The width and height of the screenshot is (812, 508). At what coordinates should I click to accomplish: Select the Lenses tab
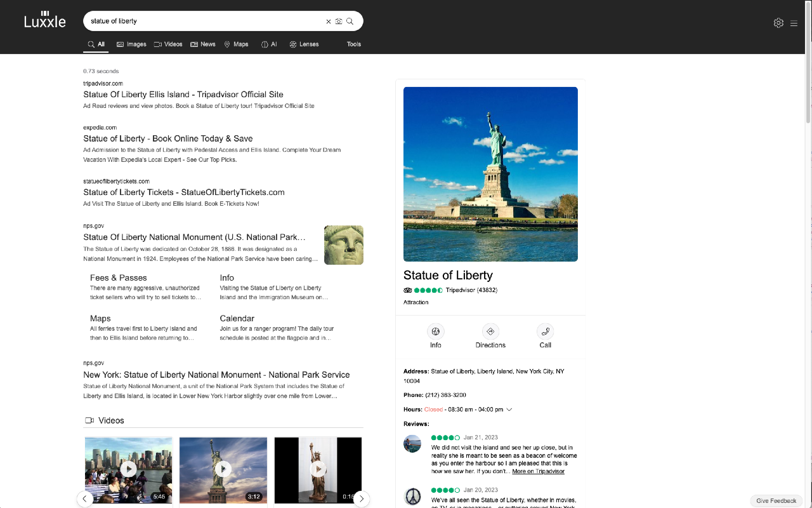[x=304, y=44]
